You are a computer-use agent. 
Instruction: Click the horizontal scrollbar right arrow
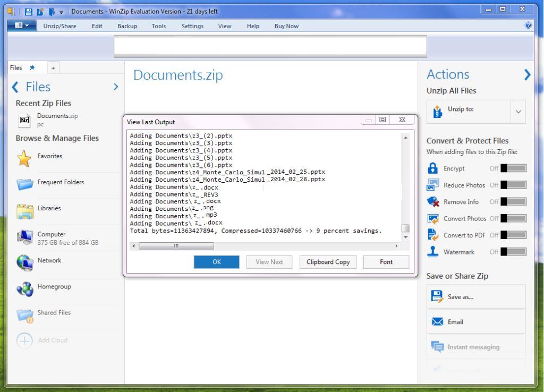point(396,246)
